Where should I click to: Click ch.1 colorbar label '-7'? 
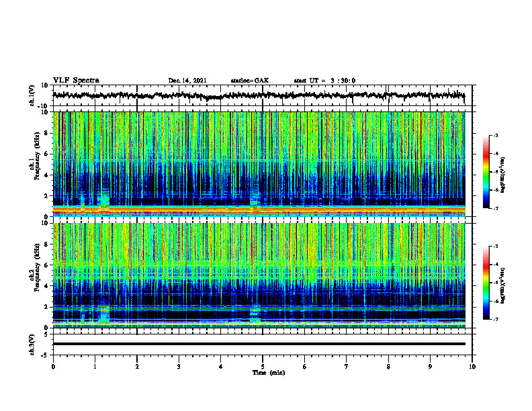point(496,208)
